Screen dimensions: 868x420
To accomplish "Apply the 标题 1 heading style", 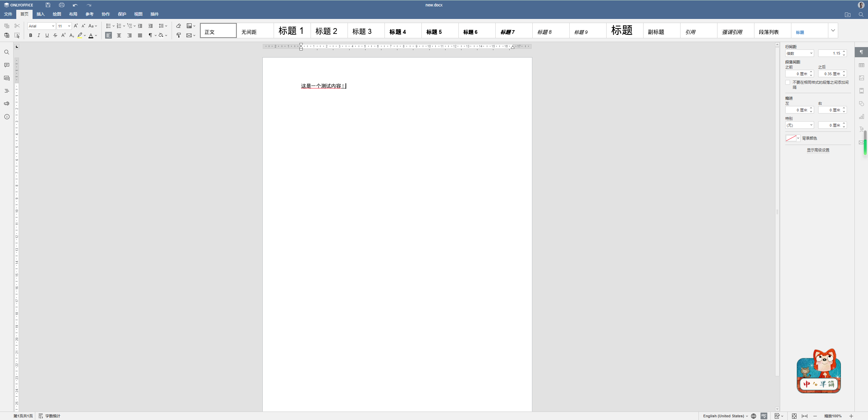I will pyautogui.click(x=291, y=31).
